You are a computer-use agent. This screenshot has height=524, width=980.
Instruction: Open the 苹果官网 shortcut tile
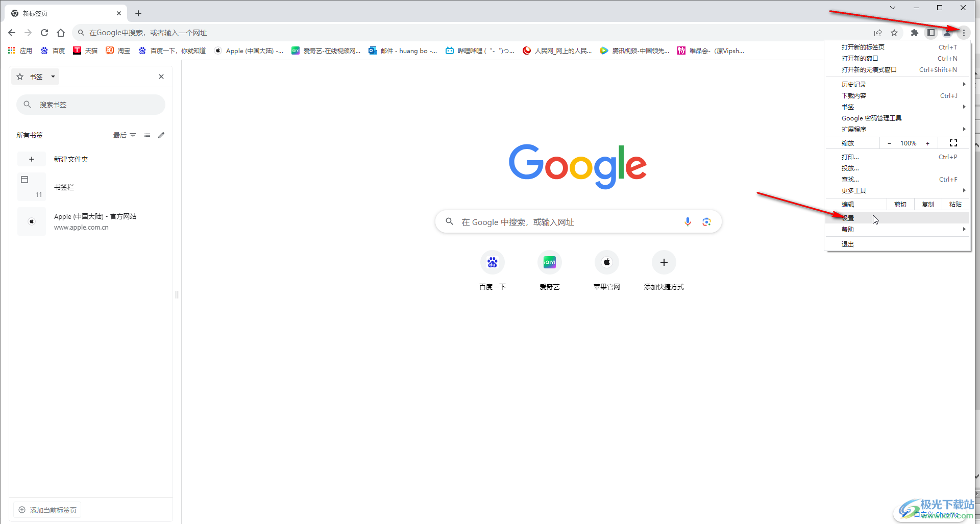point(607,270)
